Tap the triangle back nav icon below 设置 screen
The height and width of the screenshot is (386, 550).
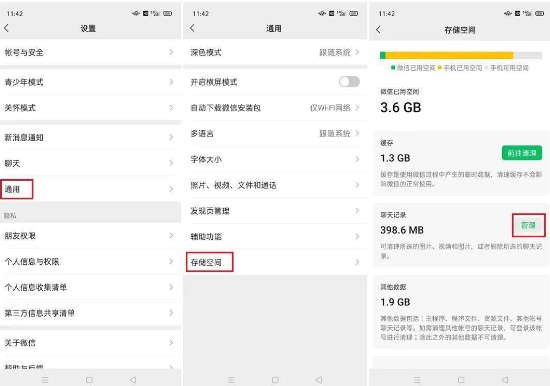(x=133, y=380)
